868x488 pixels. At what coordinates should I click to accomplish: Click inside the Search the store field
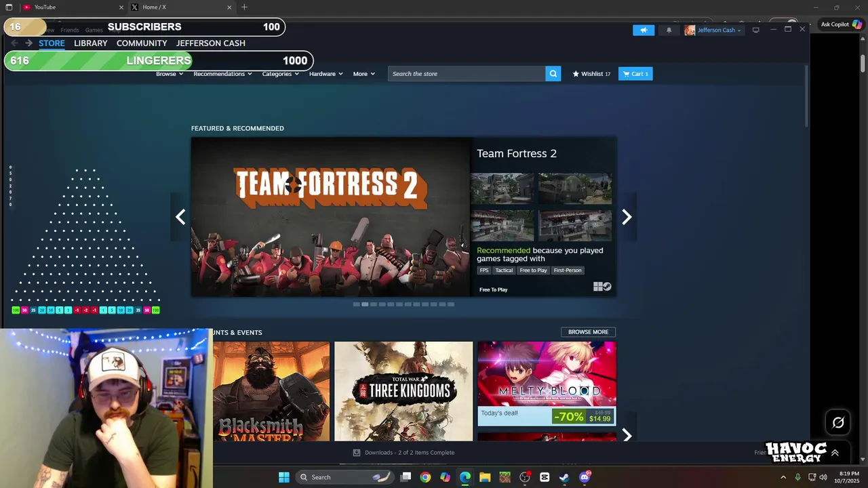coord(467,74)
